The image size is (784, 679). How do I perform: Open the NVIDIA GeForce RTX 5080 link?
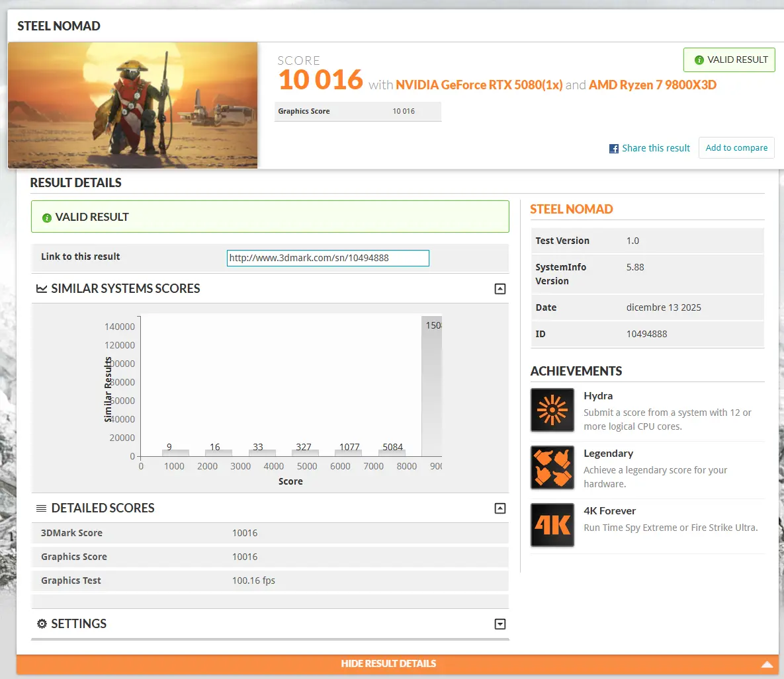click(479, 85)
